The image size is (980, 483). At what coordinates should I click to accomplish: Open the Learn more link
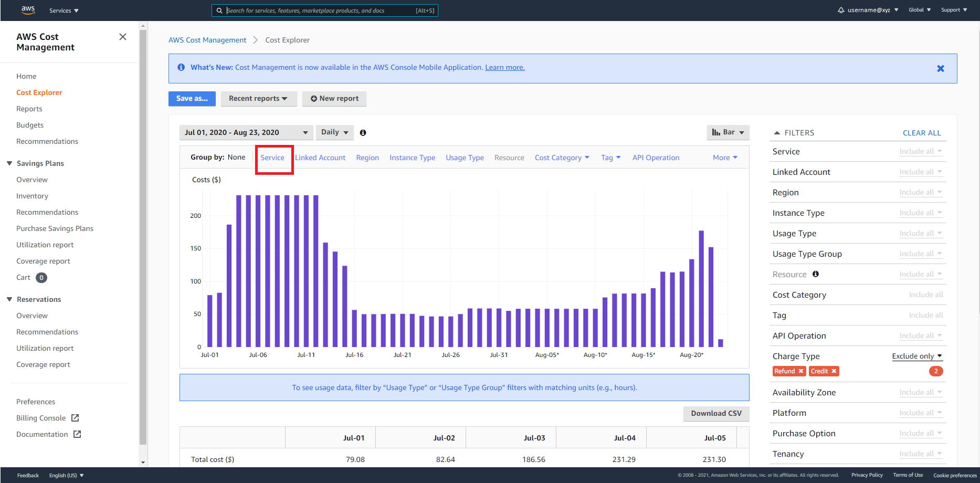tap(505, 67)
